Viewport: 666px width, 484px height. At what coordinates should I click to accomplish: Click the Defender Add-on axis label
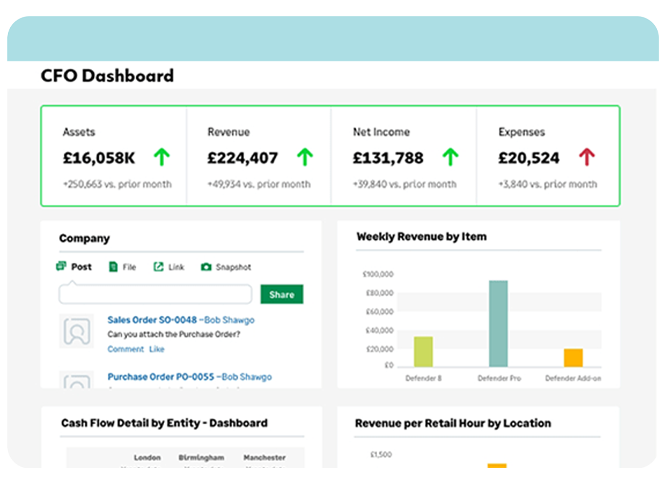click(x=573, y=378)
